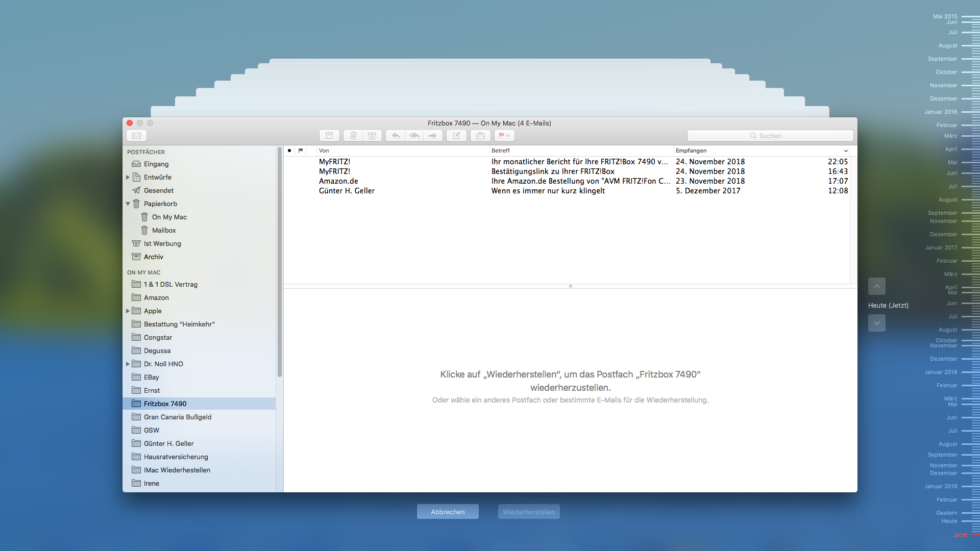Click the Compose new message icon

[456, 136]
